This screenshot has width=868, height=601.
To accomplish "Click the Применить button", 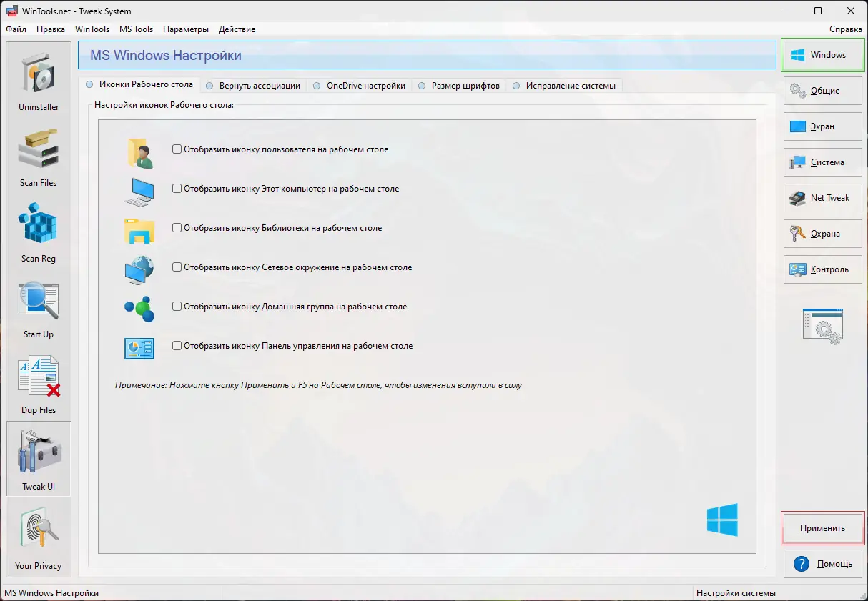I will [x=822, y=529].
